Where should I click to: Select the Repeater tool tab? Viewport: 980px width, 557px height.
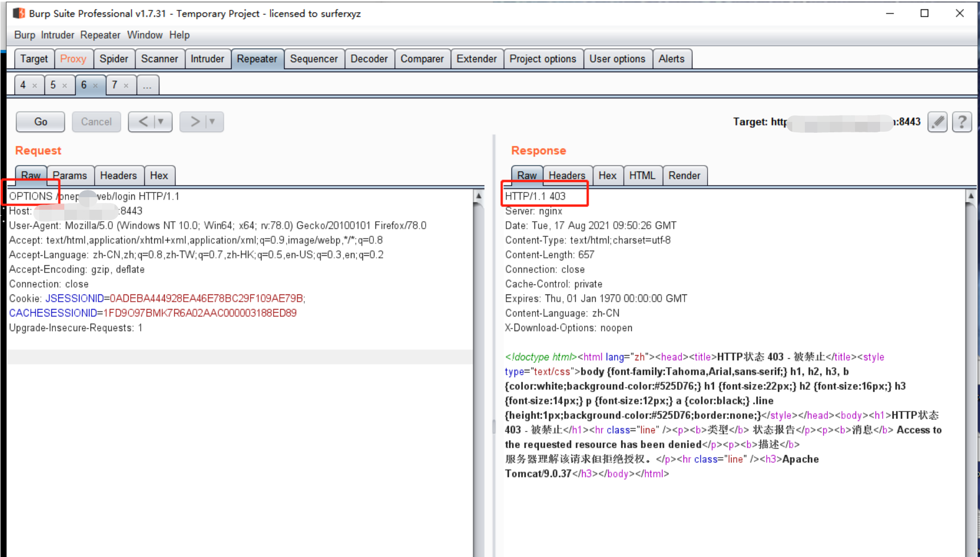coord(257,59)
